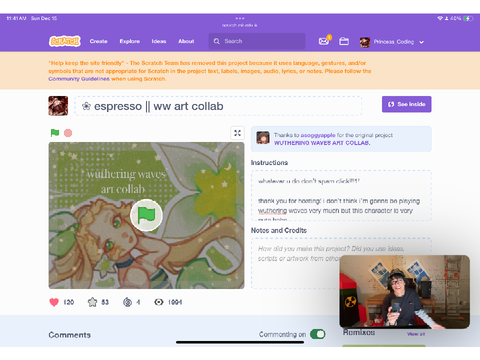Viewport: 480px width, 360px height.
Task: Start project with the center green flag overlay
Action: click(146, 215)
